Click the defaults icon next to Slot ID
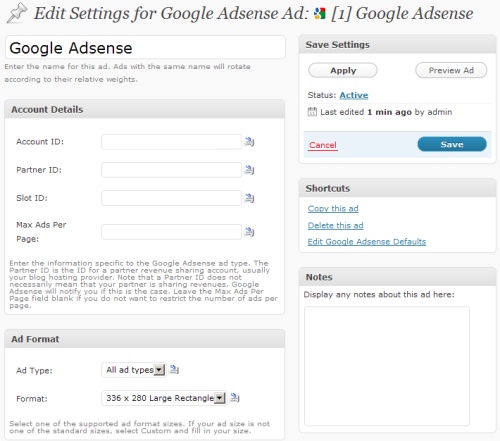The width and height of the screenshot is (500, 441). (x=249, y=198)
